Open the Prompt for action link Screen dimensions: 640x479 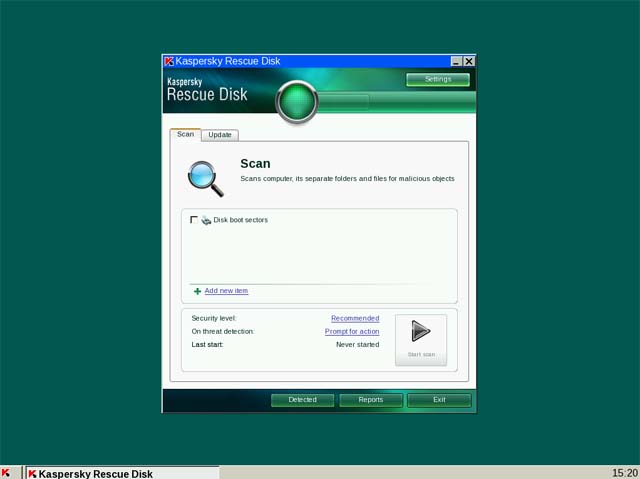coord(352,331)
